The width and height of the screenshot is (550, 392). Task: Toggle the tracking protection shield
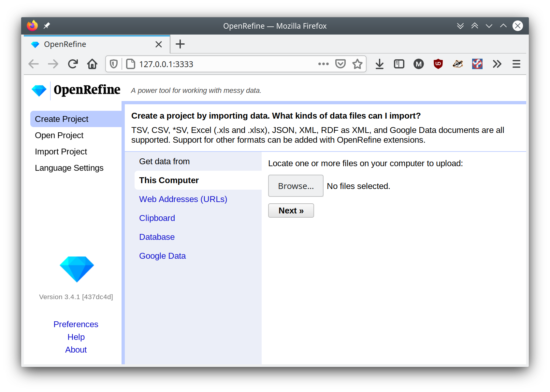(x=113, y=64)
